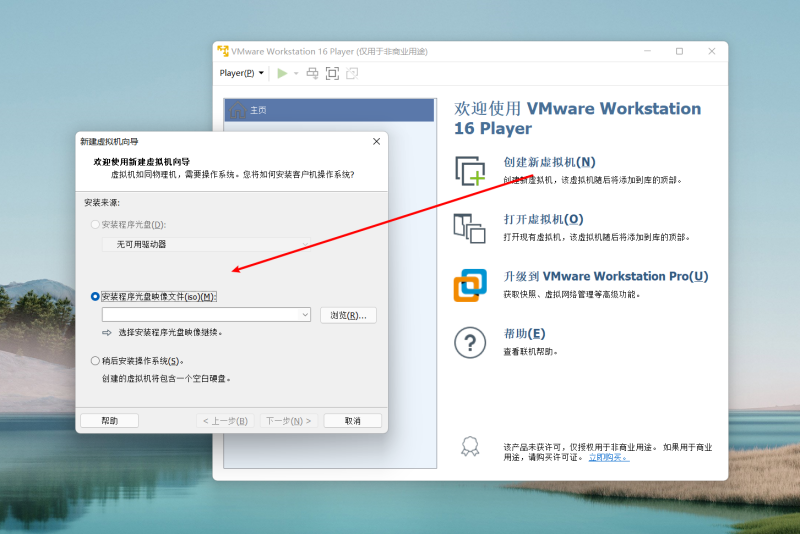Click the create new virtual machine icon
800x534 pixels.
coord(470,171)
